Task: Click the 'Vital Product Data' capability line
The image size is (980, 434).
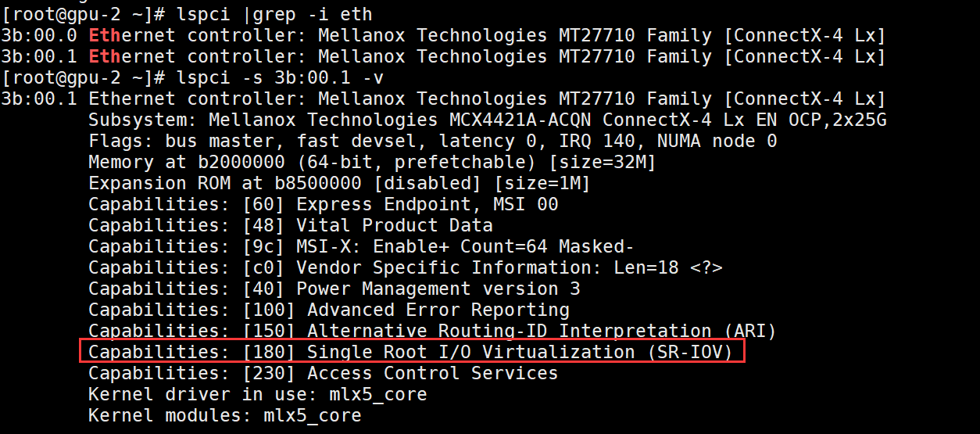Action: pos(394,225)
